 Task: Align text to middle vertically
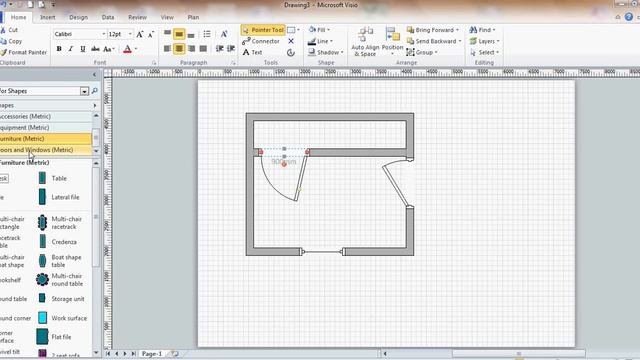(179, 34)
